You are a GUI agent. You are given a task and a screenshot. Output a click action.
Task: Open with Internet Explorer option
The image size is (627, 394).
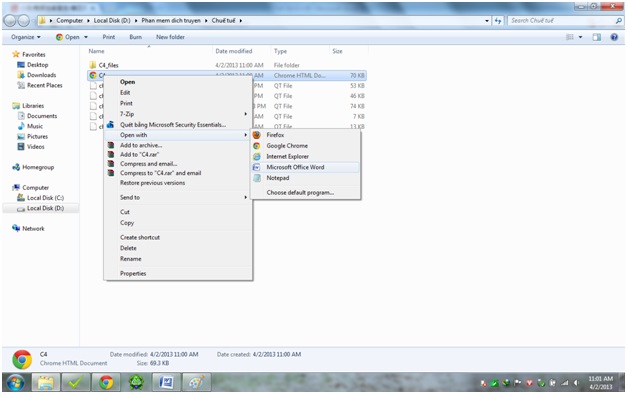tap(305, 156)
